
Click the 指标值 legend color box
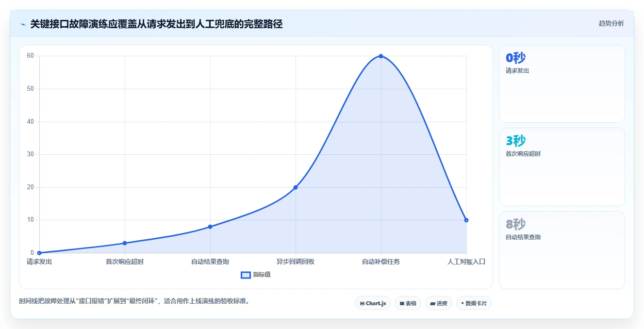(246, 275)
